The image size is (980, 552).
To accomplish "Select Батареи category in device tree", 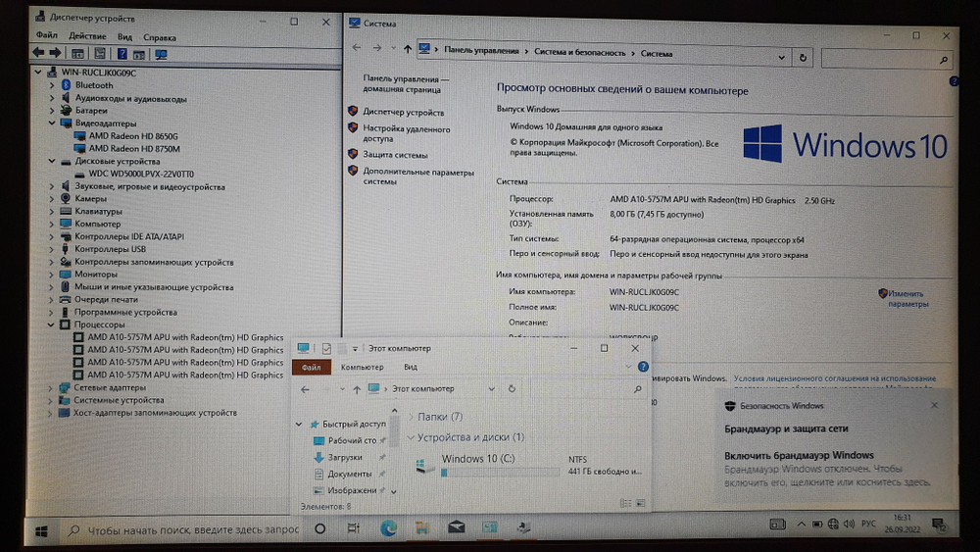I will [x=91, y=111].
